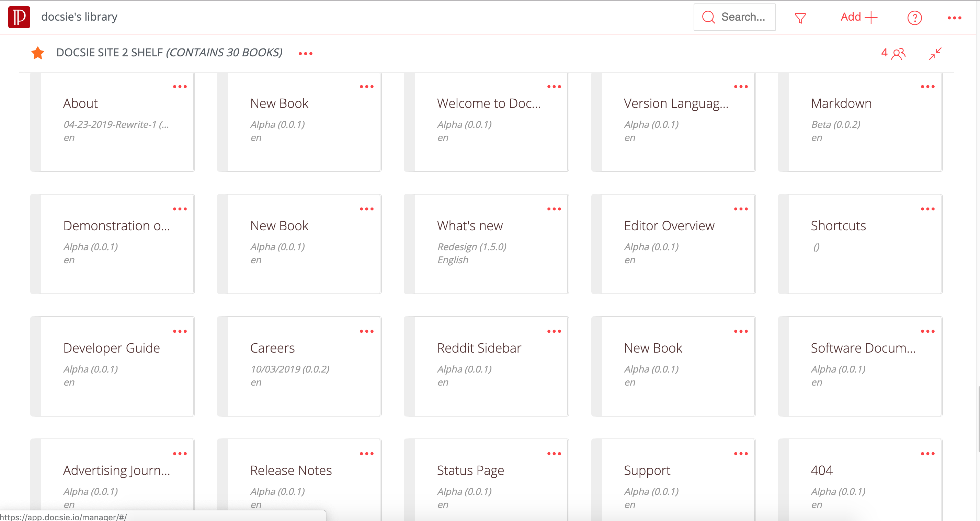Open options for Version Languag... book
The image size is (980, 521).
coord(741,87)
